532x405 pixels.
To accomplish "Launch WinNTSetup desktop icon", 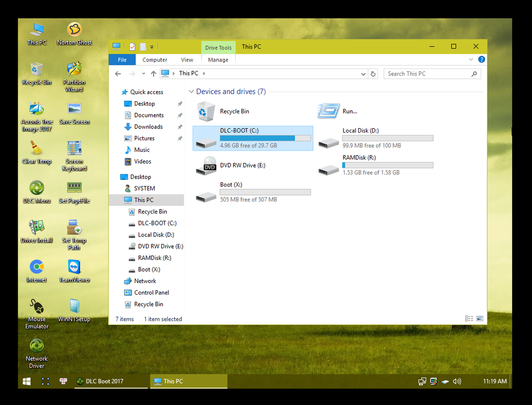I will pyautogui.click(x=74, y=311).
